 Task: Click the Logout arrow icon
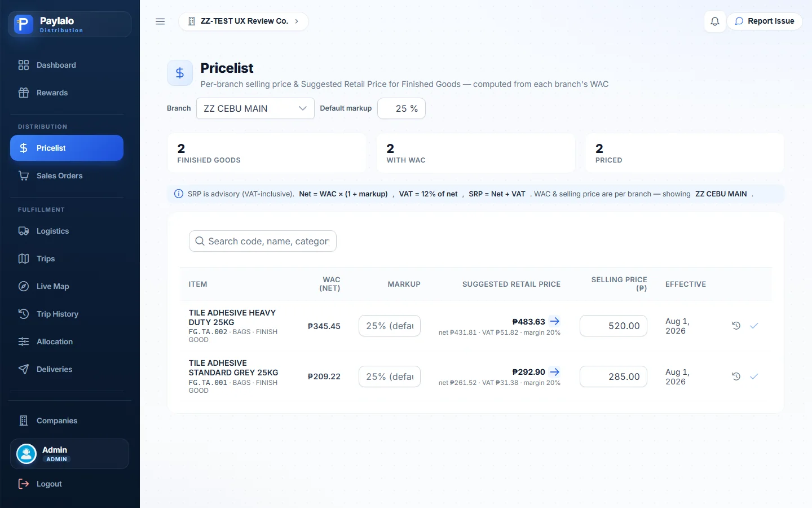pyautogui.click(x=24, y=484)
